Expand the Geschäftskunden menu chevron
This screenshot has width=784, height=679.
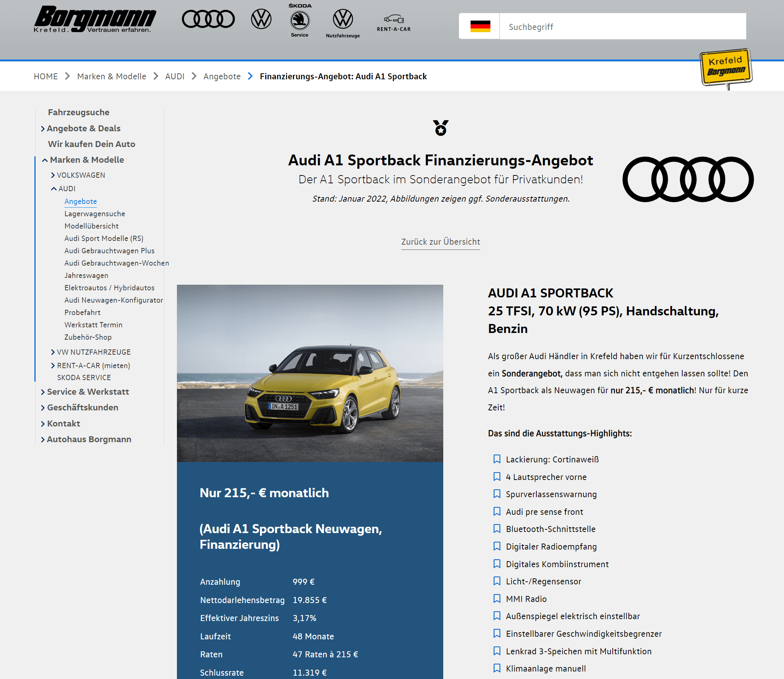click(43, 408)
